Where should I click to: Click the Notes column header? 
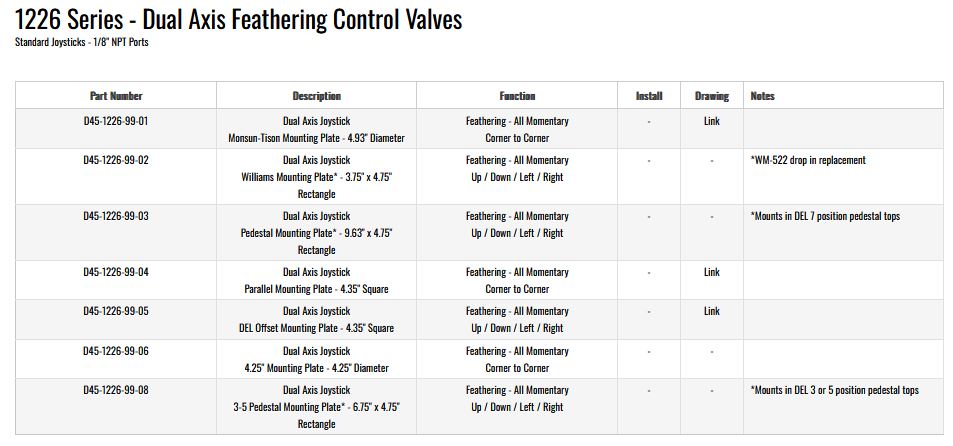[762, 96]
